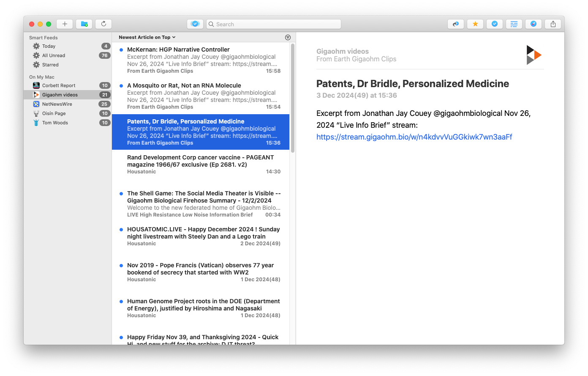Click the New Feed plus button
The image size is (588, 376).
pos(65,24)
